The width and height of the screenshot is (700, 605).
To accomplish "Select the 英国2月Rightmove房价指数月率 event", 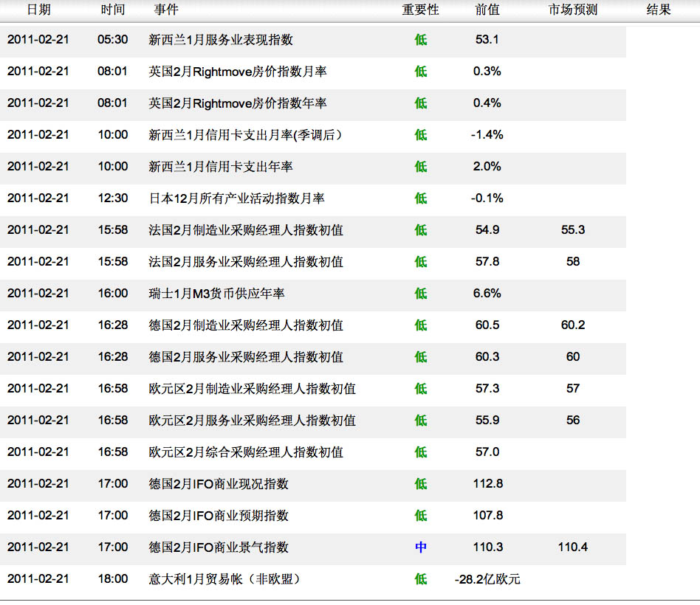I will tap(238, 72).
